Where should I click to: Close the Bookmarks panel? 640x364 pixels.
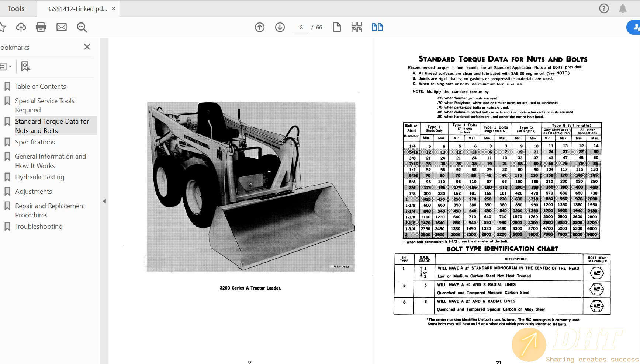tap(87, 47)
